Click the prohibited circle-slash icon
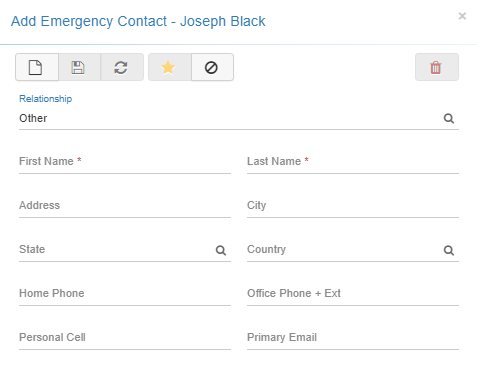477x373 pixels. coord(212,67)
